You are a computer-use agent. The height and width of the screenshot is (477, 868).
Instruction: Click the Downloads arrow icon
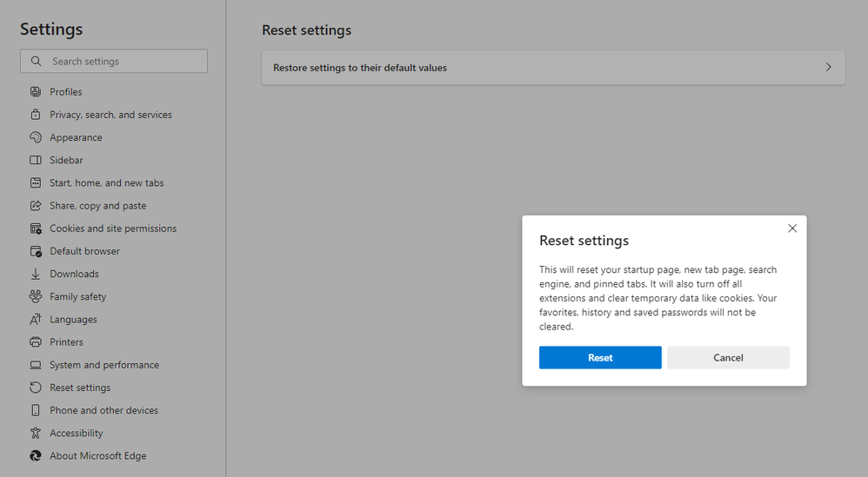click(x=36, y=274)
